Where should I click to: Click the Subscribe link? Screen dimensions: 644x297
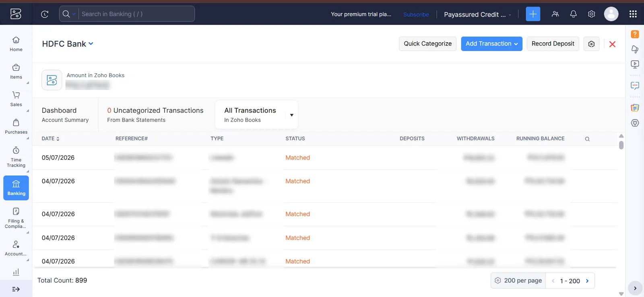coord(416,14)
